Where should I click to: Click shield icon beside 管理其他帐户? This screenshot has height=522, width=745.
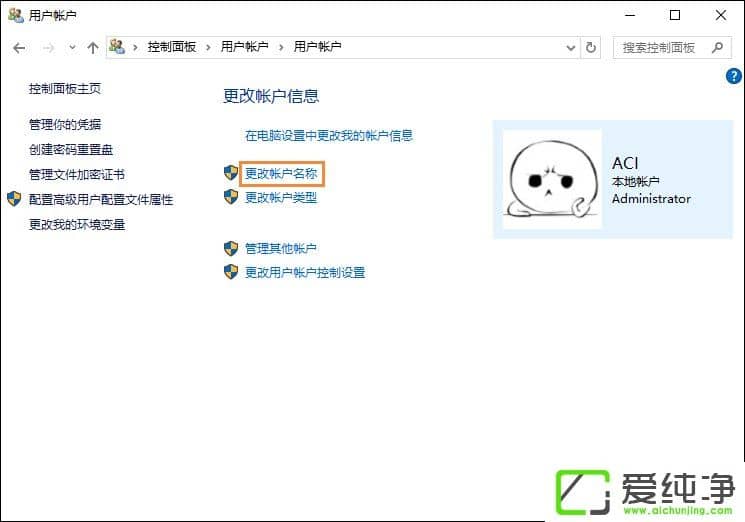pyautogui.click(x=231, y=248)
